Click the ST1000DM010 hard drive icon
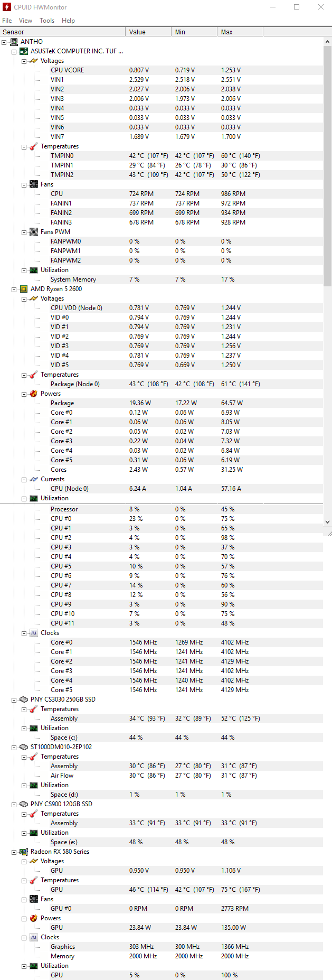 [x=24, y=747]
